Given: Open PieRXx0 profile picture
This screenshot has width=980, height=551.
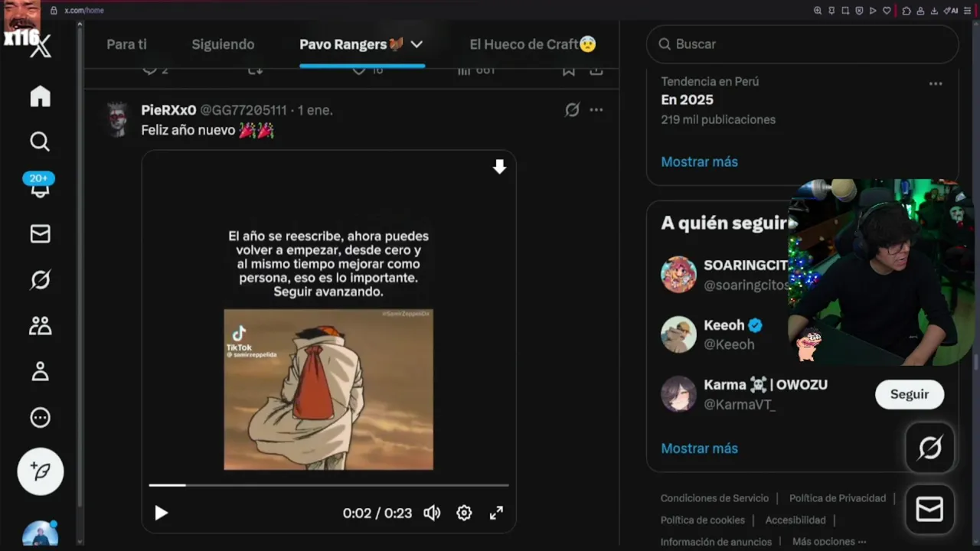Looking at the screenshot, I should (117, 119).
